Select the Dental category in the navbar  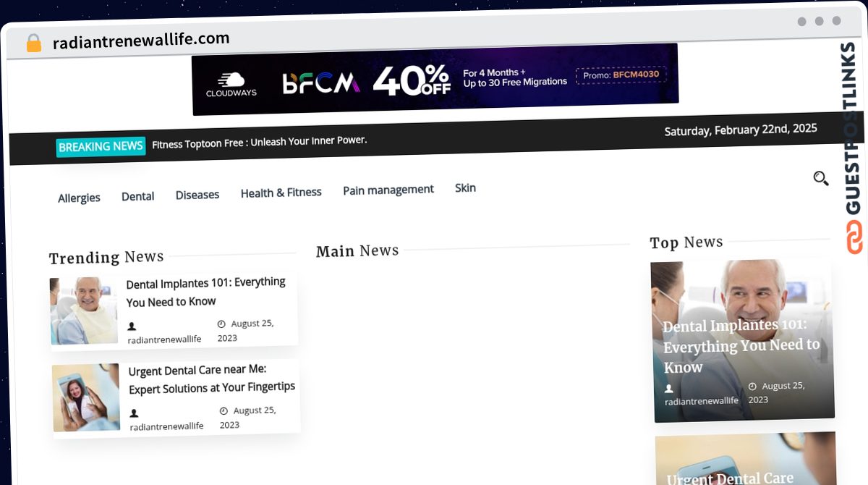point(137,195)
